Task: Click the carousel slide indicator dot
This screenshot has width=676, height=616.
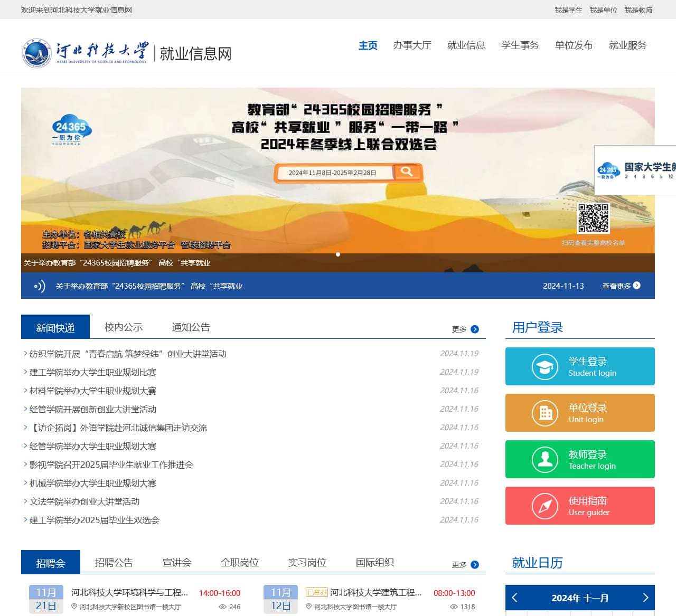Action: click(x=338, y=254)
